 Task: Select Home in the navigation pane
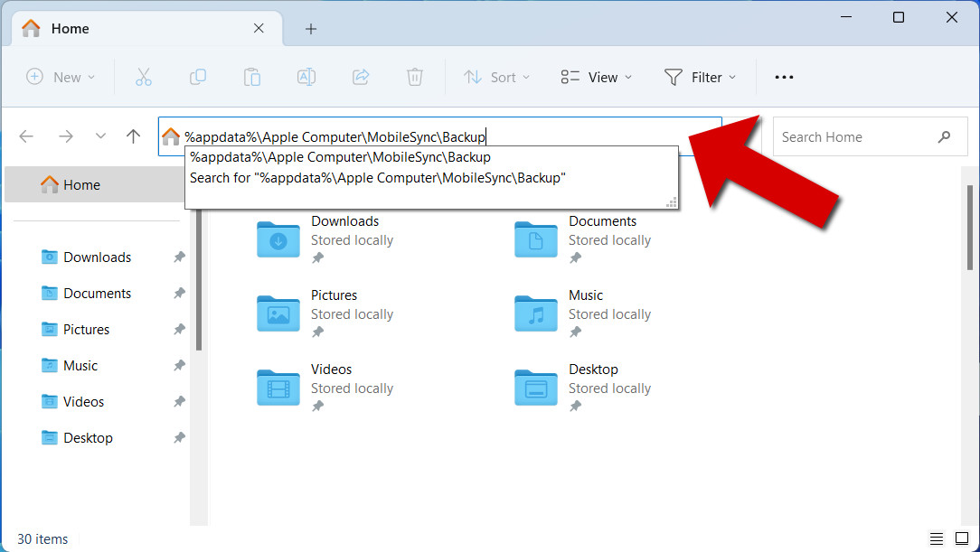coord(96,185)
